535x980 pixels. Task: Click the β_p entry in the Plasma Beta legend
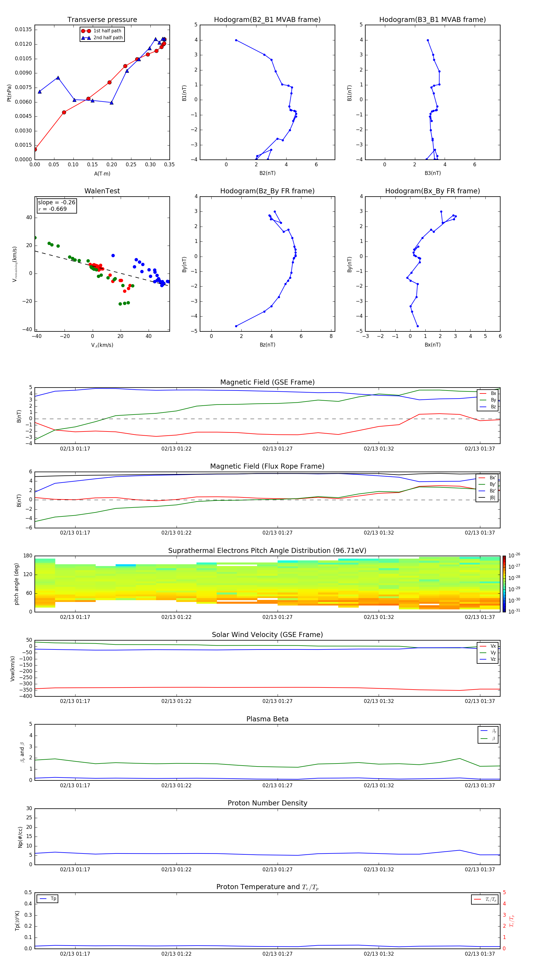click(489, 731)
